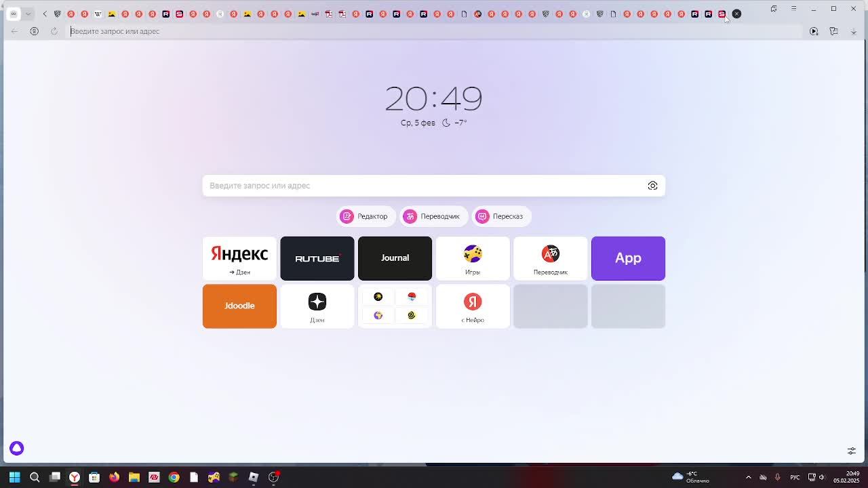
Task: Start image search with the camera icon
Action: [x=652, y=186]
